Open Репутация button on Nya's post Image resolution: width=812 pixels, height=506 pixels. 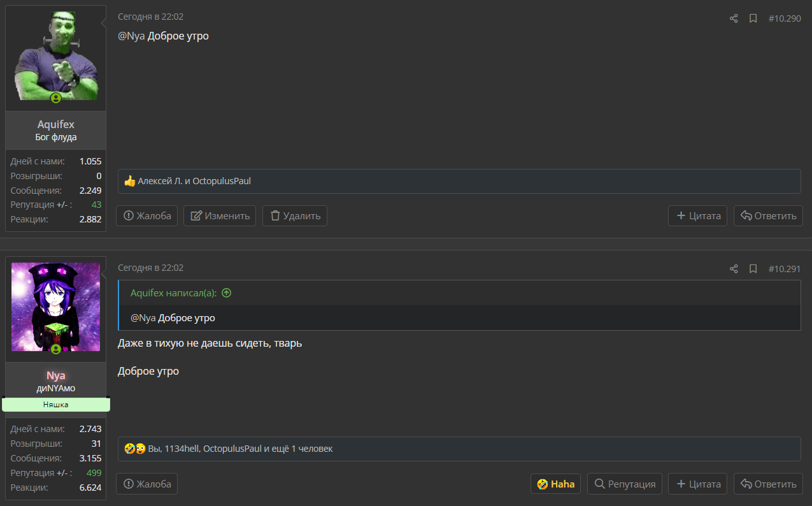pyautogui.click(x=625, y=484)
